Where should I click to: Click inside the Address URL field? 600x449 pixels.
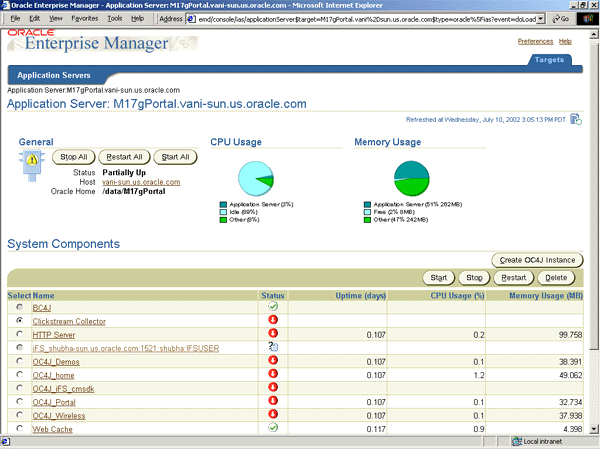tap(367, 19)
